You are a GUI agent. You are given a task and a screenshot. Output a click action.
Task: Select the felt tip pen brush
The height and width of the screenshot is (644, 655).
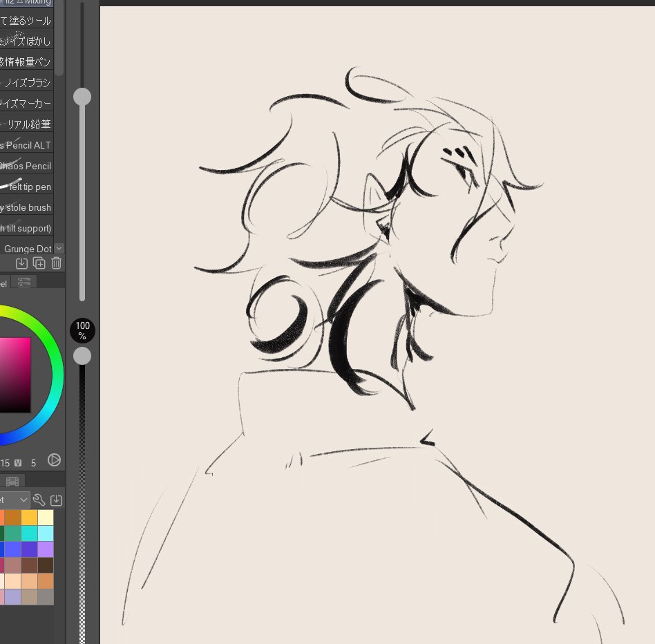point(27,187)
